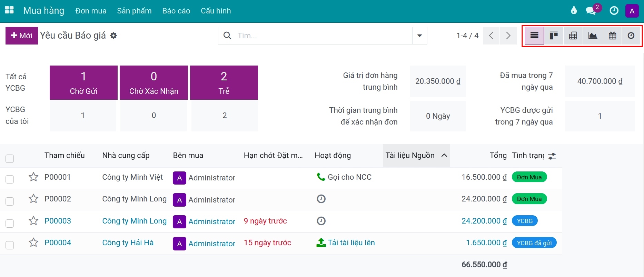This screenshot has height=277, width=644.
Task: Click the YCBG status badge on P00003
Action: (525, 221)
